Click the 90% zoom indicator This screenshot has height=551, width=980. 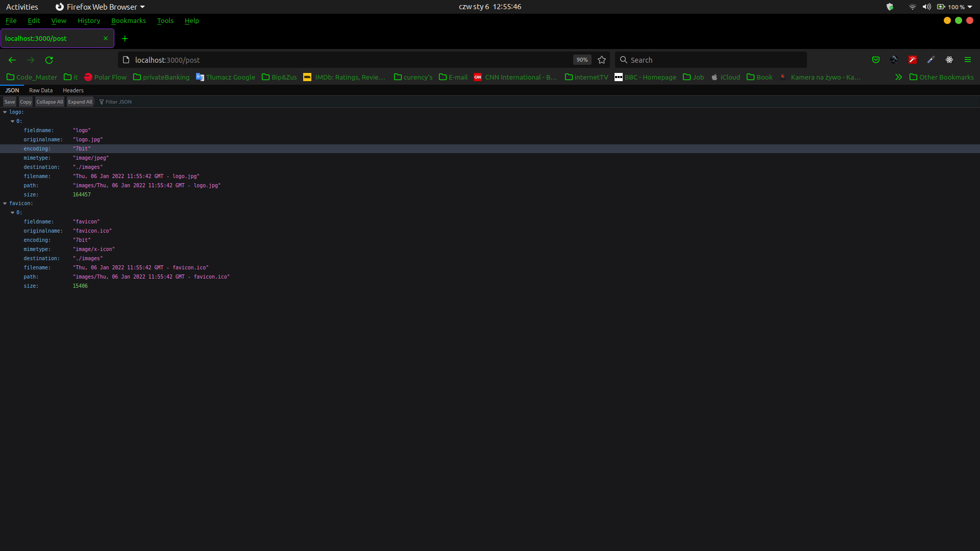tap(582, 60)
